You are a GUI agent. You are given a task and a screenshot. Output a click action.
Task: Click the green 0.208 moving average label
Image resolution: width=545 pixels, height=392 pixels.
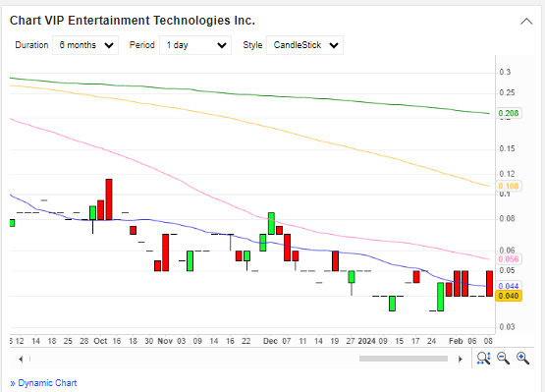(x=508, y=113)
